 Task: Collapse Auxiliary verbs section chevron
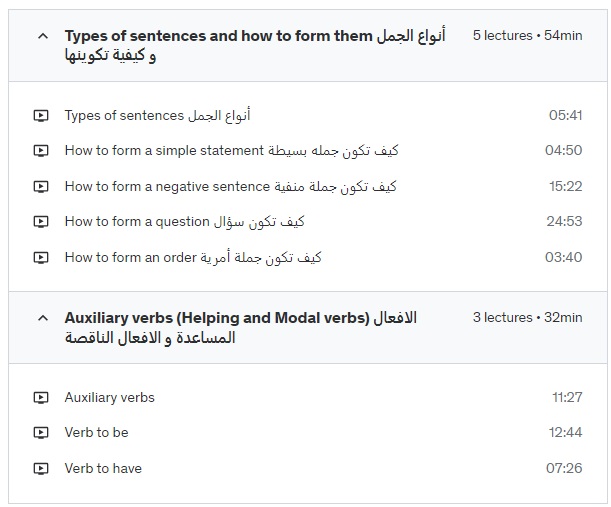click(x=43, y=318)
